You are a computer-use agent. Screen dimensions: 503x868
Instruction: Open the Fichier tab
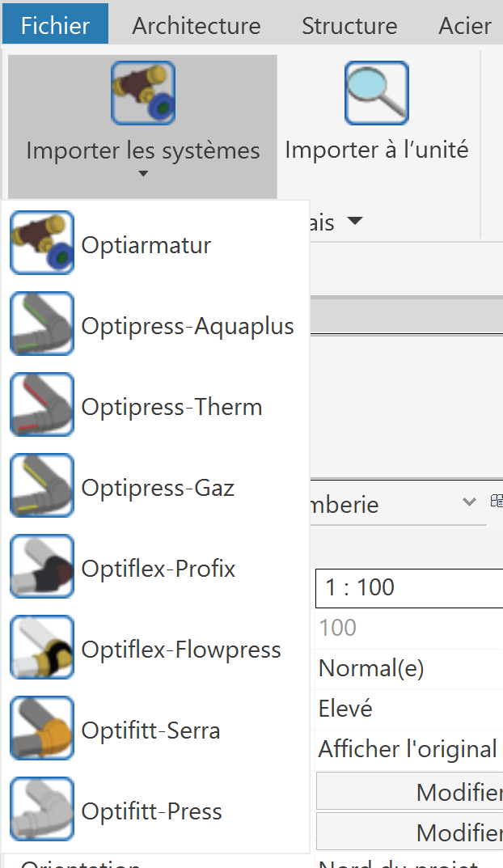tap(55, 25)
